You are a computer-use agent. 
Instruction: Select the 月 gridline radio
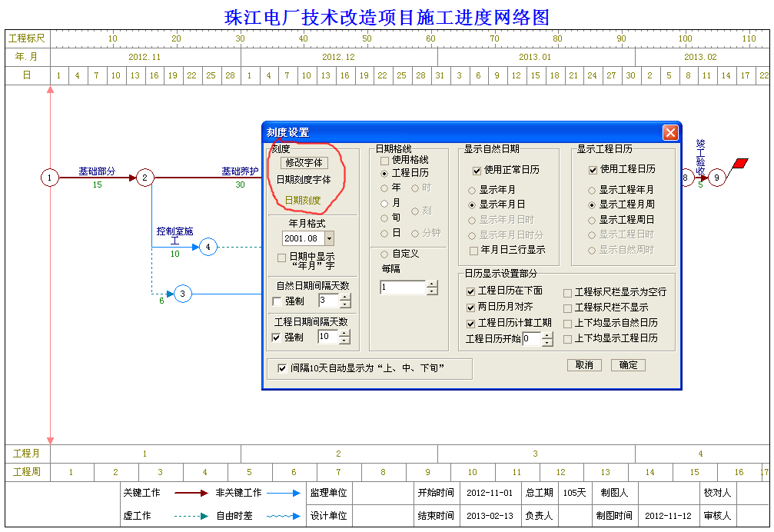(384, 203)
